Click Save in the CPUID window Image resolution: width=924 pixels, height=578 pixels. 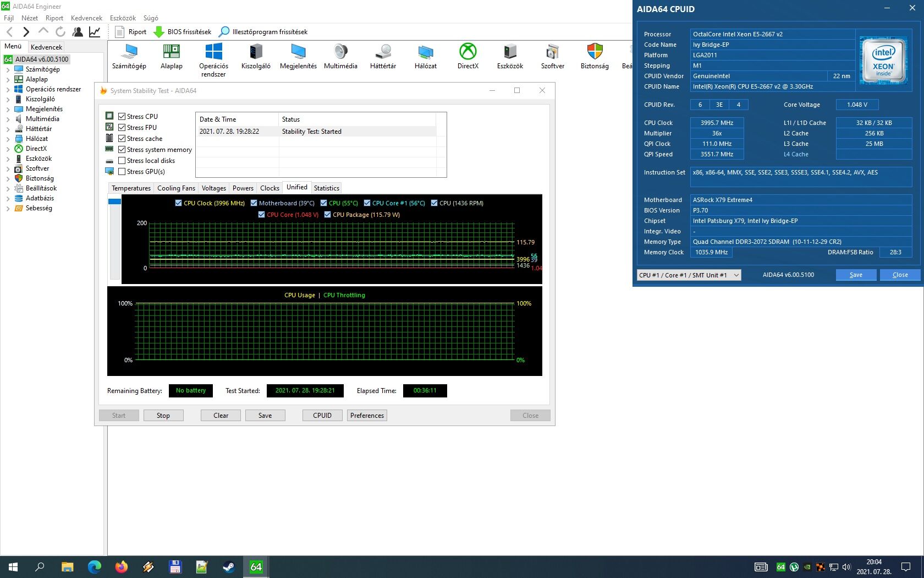pos(856,275)
